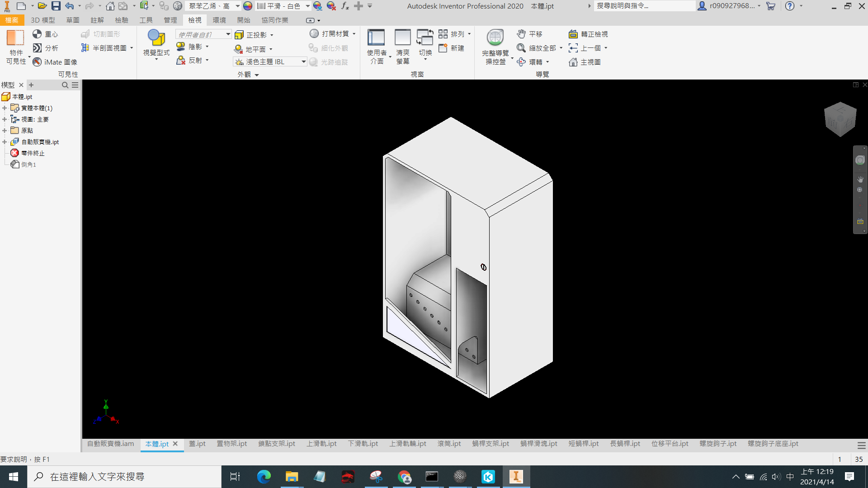The height and width of the screenshot is (488, 868).
Task: Switch to the 3D 模型 ribbon tab
Action: [x=43, y=20]
